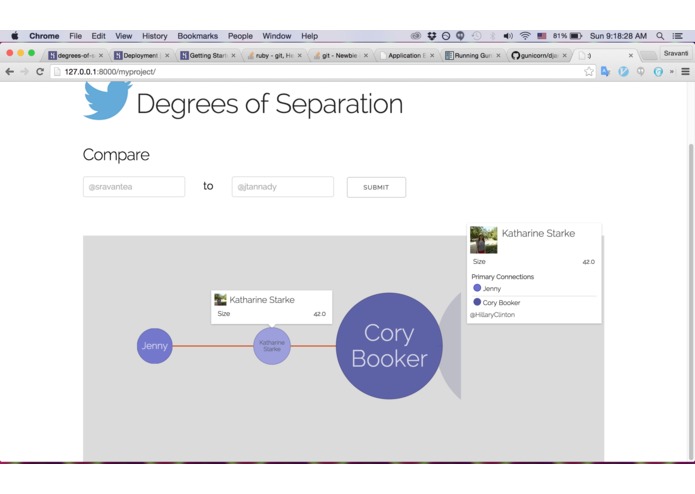This screenshot has height=494, width=695.
Task: Click the US flag input source icon
Action: tap(542, 36)
